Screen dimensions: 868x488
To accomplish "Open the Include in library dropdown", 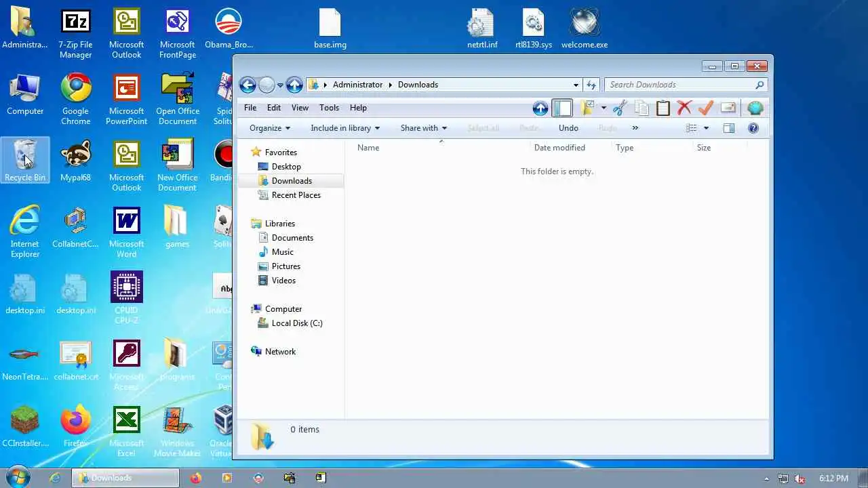I will tap(345, 128).
